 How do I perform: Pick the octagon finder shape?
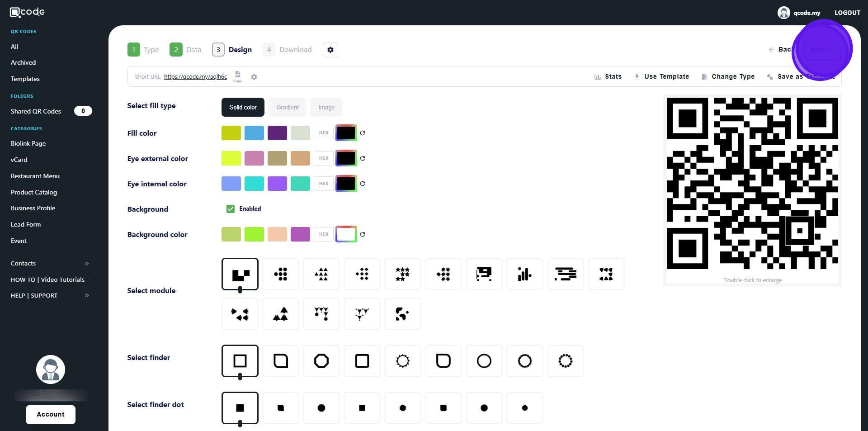pos(321,361)
